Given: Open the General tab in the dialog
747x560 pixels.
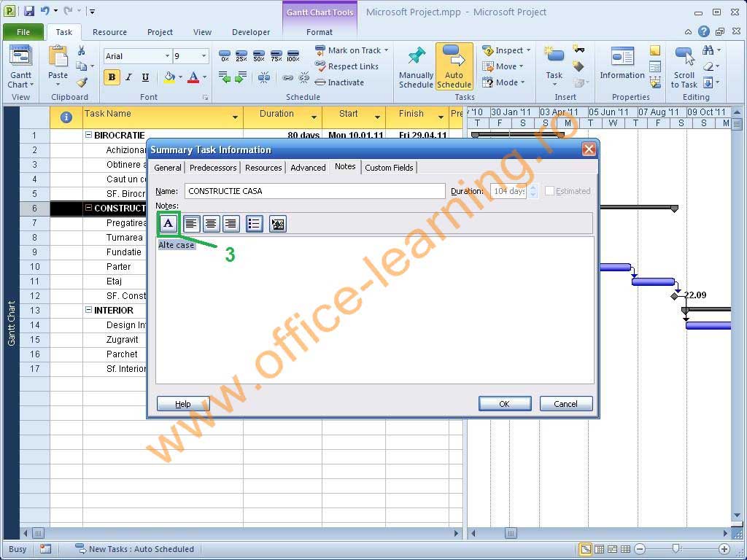Looking at the screenshot, I should tap(168, 168).
